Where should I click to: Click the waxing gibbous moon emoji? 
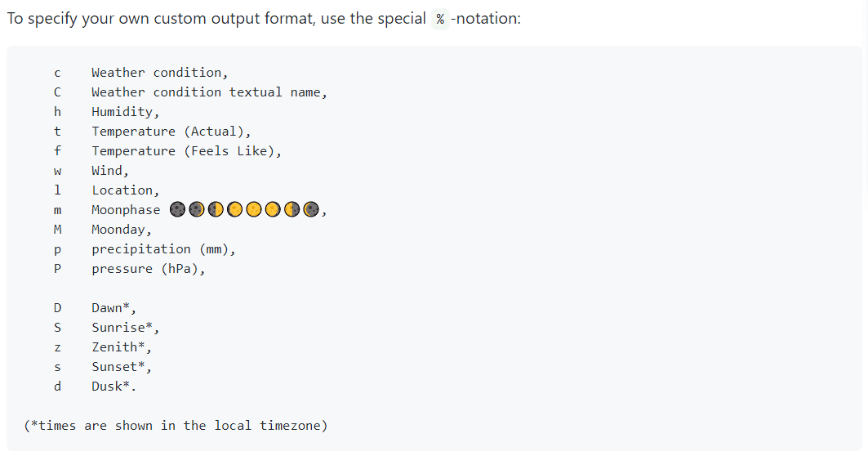coord(234,210)
